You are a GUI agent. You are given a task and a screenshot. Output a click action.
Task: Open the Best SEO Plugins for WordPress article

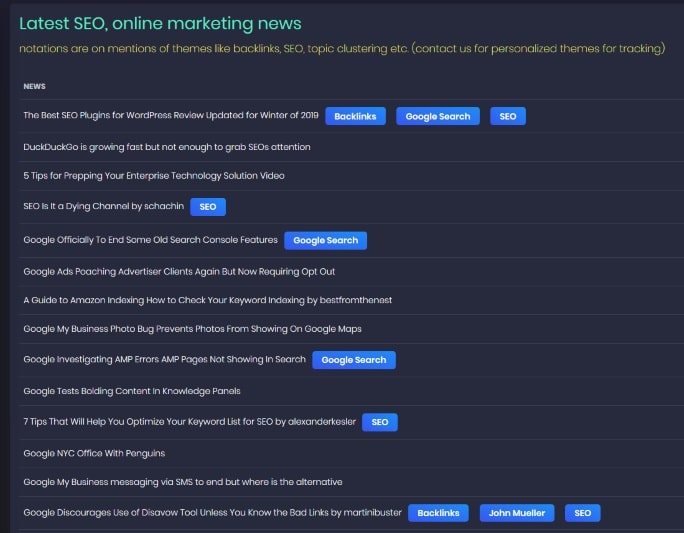coord(171,116)
